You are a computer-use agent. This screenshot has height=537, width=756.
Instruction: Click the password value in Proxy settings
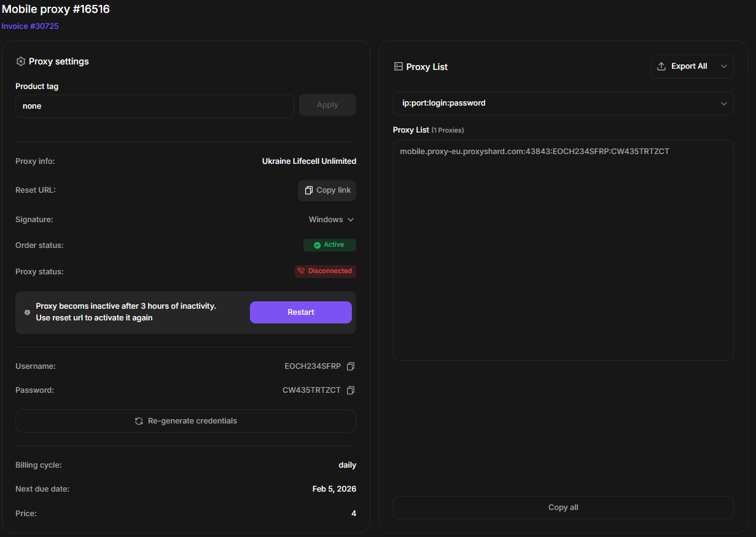coord(311,390)
